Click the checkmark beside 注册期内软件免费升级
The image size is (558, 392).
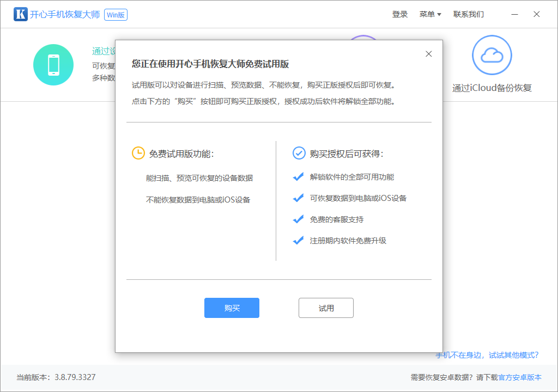pyautogui.click(x=299, y=240)
